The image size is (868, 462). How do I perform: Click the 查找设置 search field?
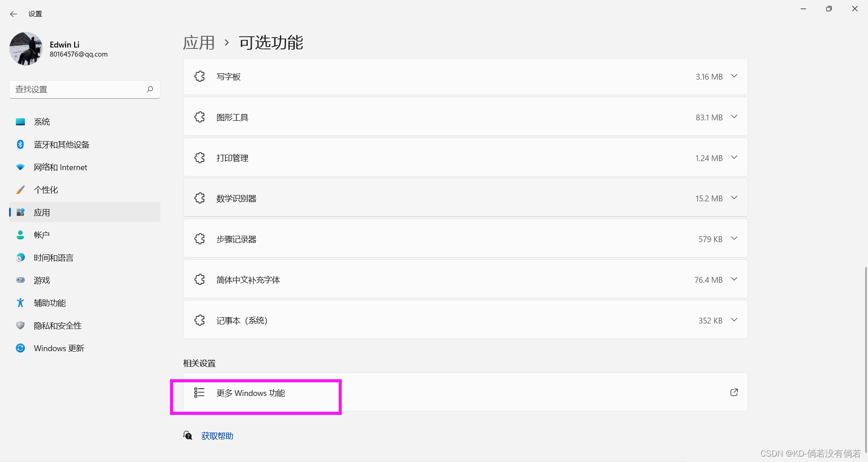click(x=85, y=89)
